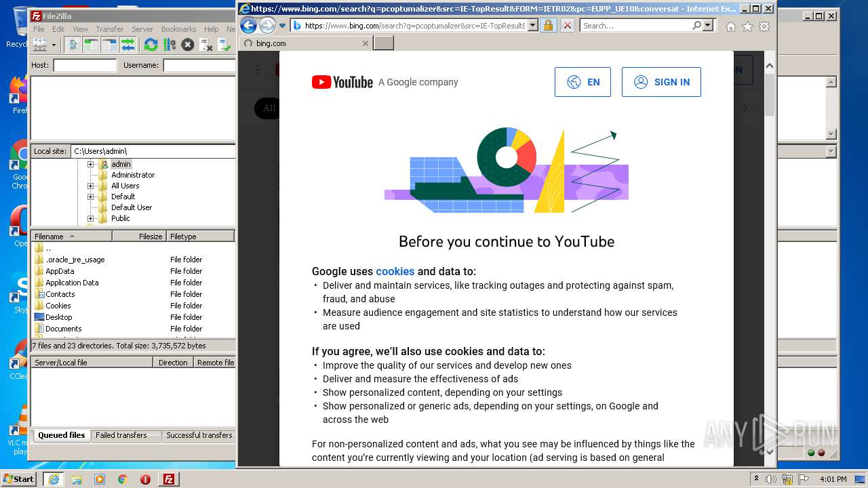
Task: Open FileZilla Server menu
Action: (142, 29)
